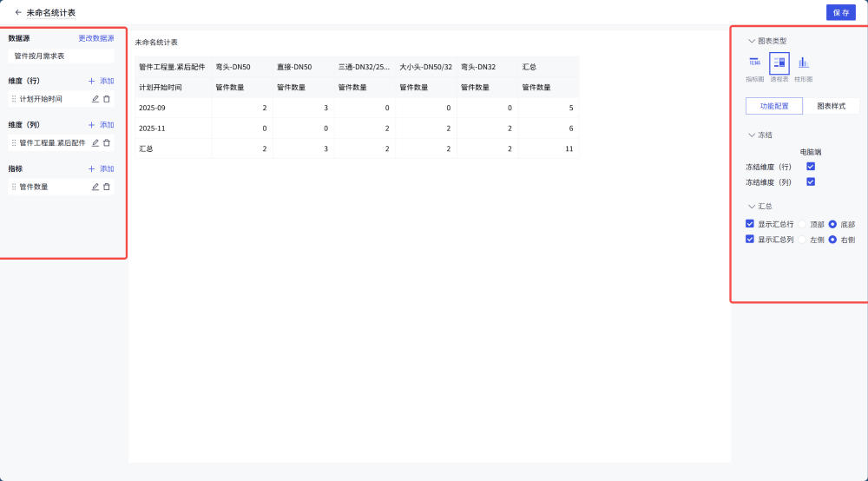Collapse the 汇总 section

(752, 207)
